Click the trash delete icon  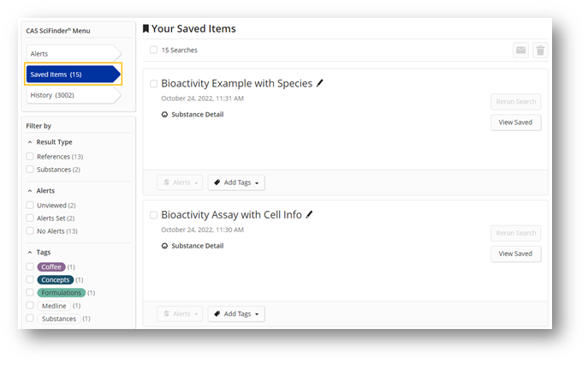pos(540,50)
